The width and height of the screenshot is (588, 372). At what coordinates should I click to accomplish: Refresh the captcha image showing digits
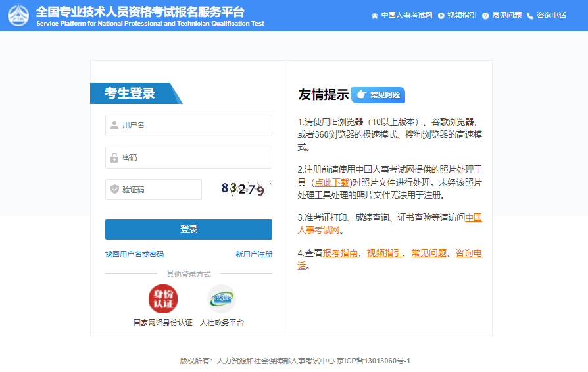(246, 190)
